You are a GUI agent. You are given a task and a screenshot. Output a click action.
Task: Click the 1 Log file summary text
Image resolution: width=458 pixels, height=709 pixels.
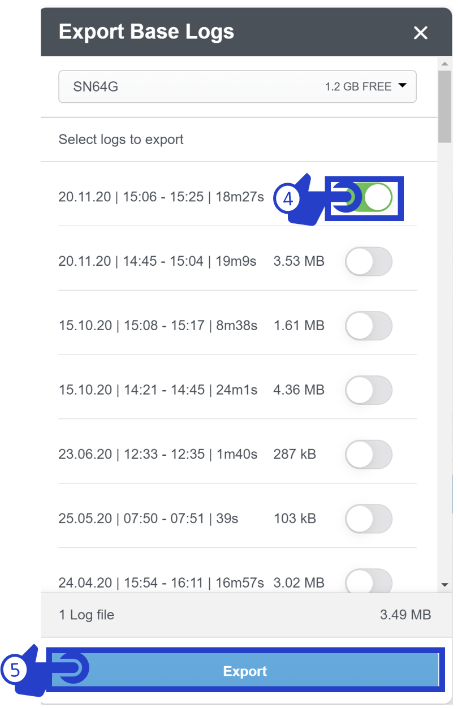coord(86,615)
